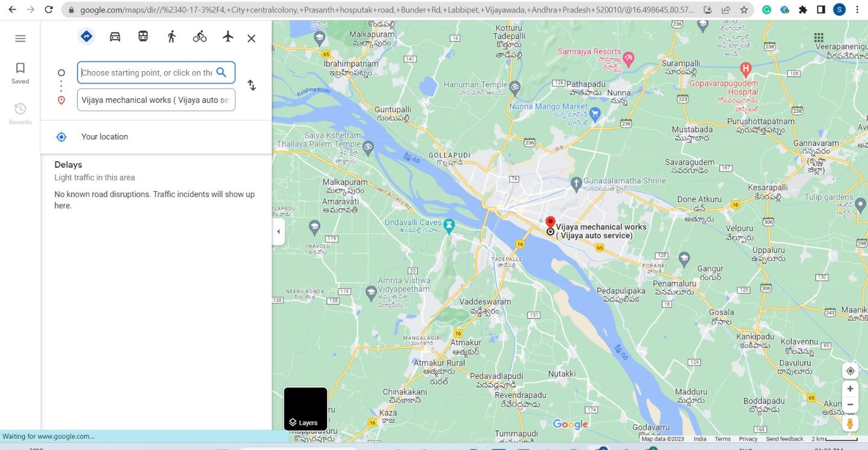Click destination field Vijaya mechanical works
The image size is (868, 450).
[156, 100]
